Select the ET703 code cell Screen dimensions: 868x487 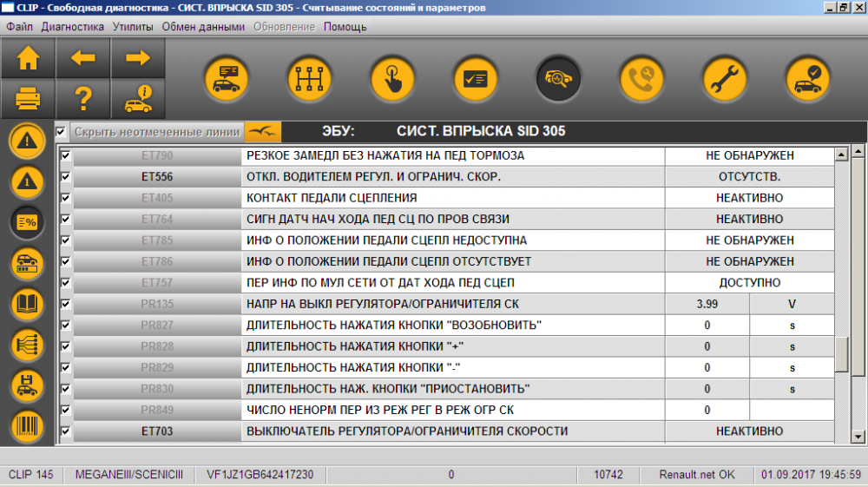(157, 431)
